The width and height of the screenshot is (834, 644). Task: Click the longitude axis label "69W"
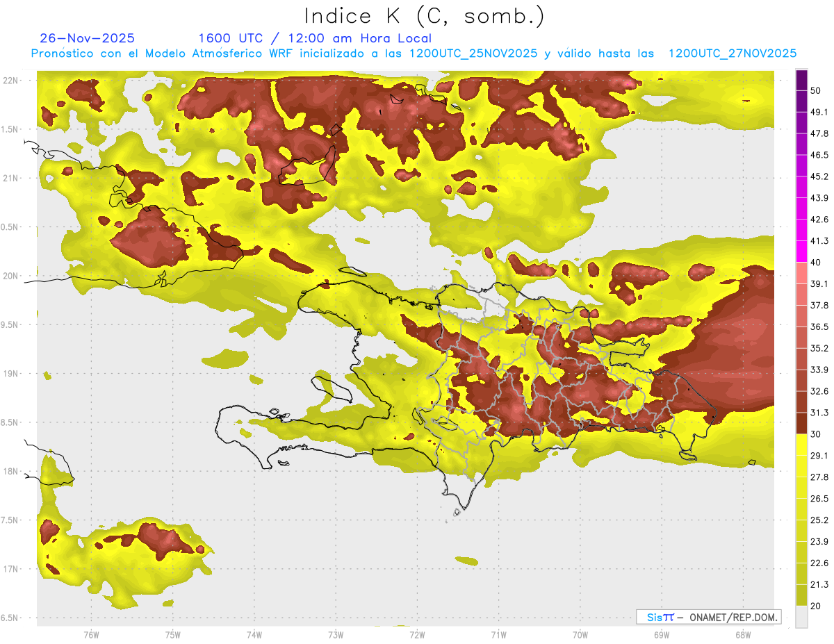point(661,634)
